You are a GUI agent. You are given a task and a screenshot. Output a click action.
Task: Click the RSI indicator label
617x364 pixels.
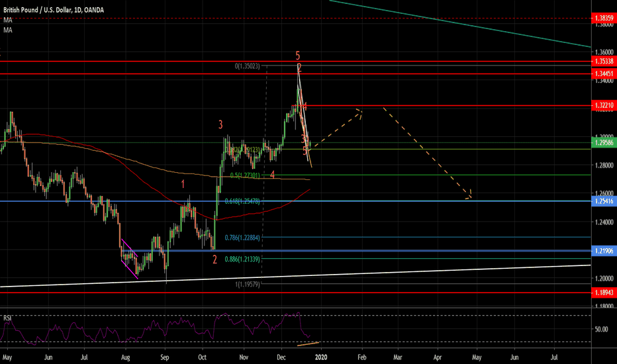click(x=7, y=318)
